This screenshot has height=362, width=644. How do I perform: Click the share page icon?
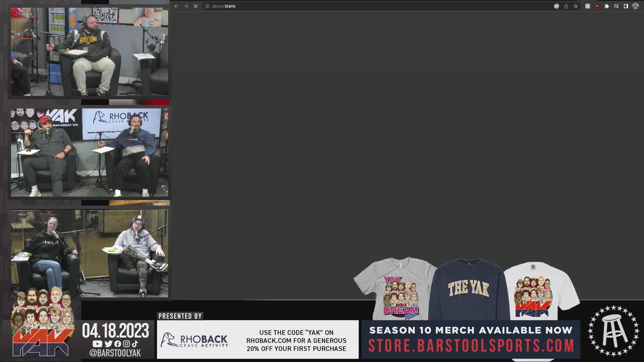point(566,6)
